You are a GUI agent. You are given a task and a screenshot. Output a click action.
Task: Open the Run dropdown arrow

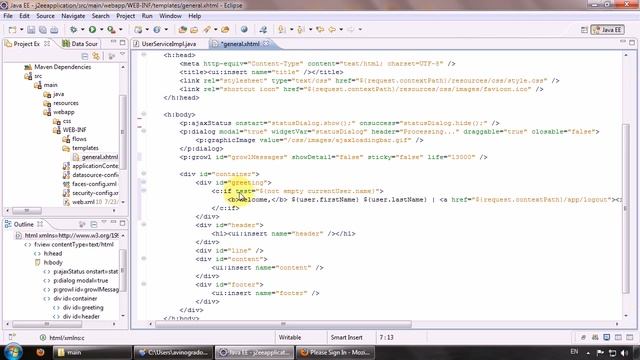101,29
